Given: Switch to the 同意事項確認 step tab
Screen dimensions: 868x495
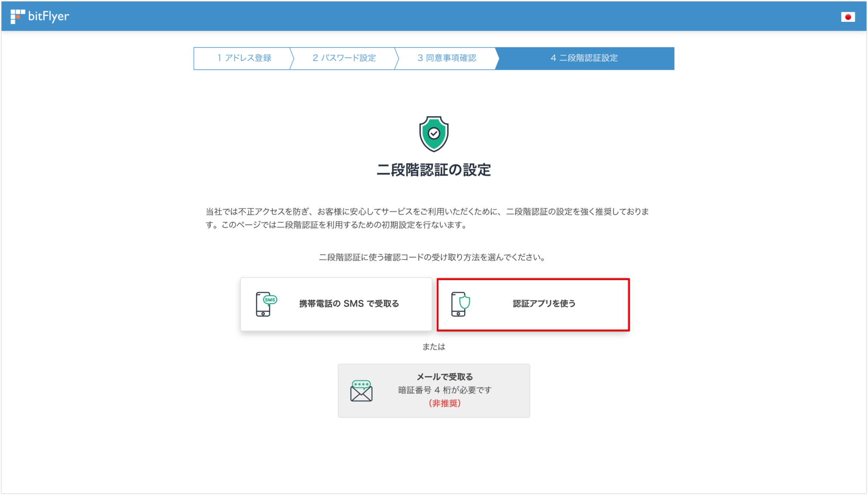Looking at the screenshot, I should coord(447,58).
